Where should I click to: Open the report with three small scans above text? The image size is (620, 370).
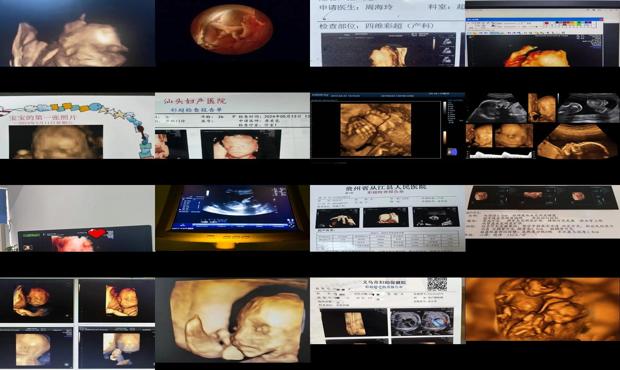click(542, 212)
